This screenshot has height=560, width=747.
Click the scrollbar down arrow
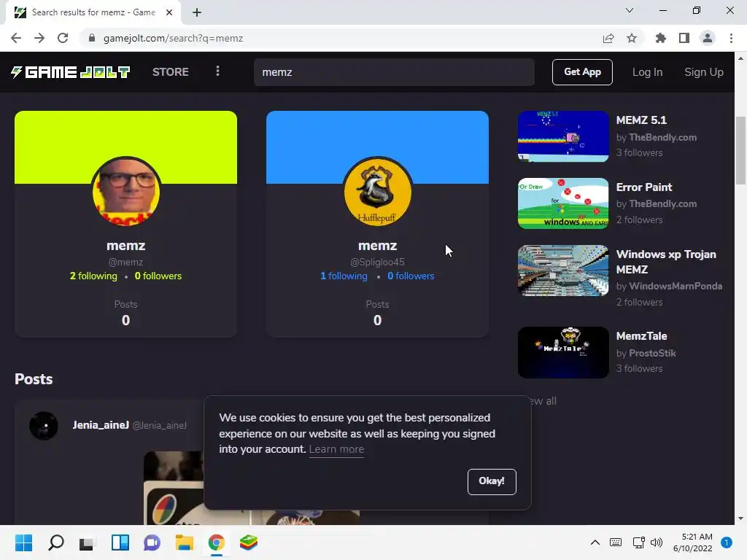point(740,518)
